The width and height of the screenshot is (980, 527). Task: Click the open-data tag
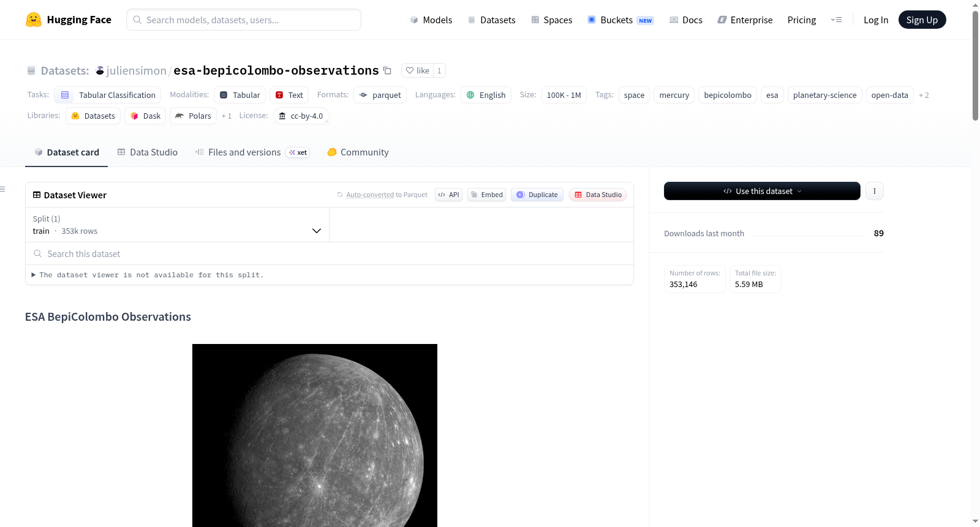point(890,95)
